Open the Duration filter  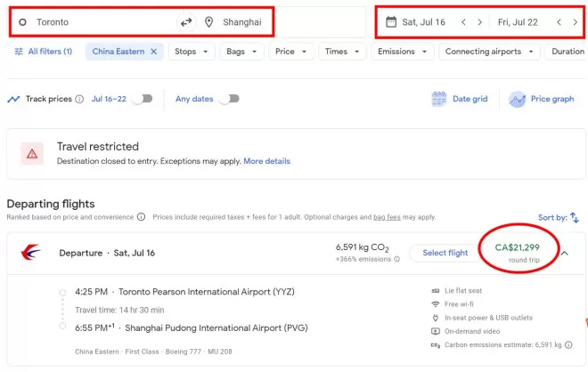567,52
